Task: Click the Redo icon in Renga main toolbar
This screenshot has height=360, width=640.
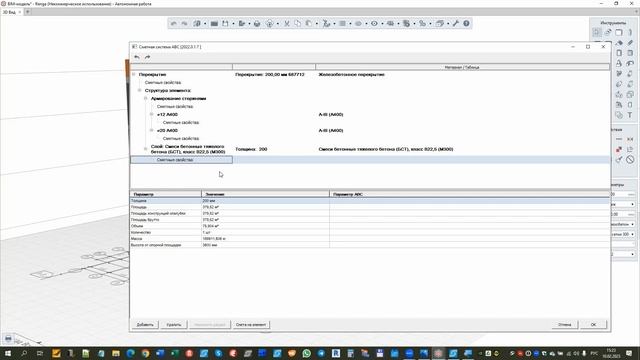Action: pyautogui.click(x=184, y=24)
